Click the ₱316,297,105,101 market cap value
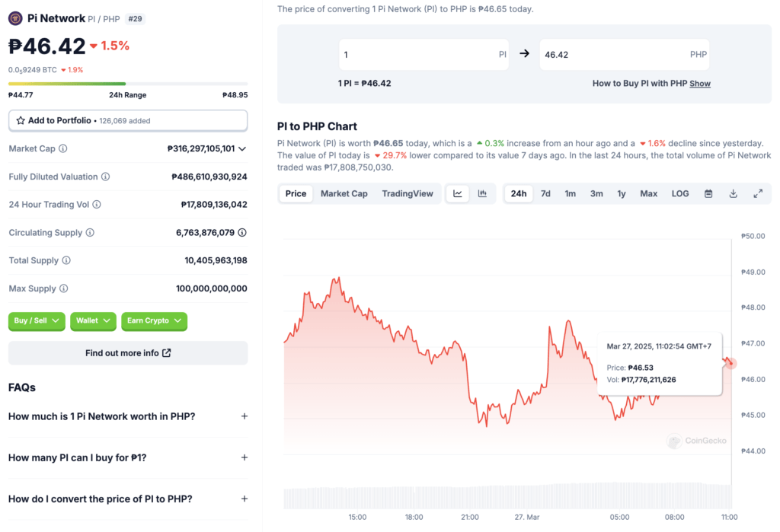This screenshot has width=780, height=532. pos(201,148)
